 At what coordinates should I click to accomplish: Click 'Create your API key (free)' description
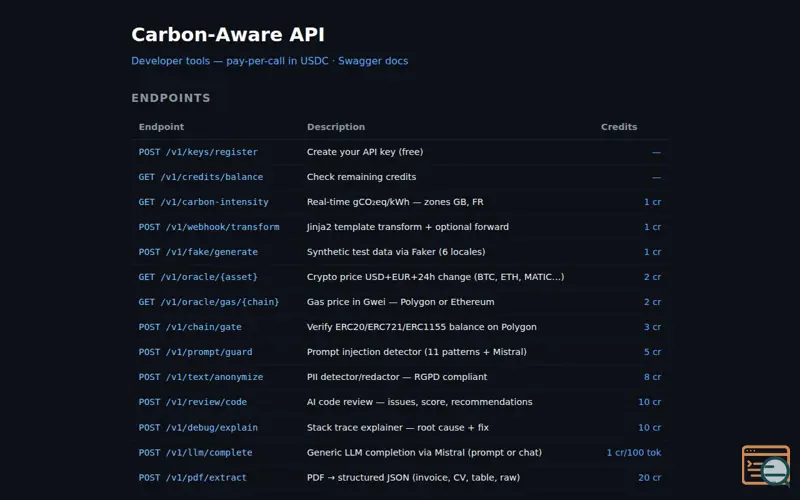[365, 152]
